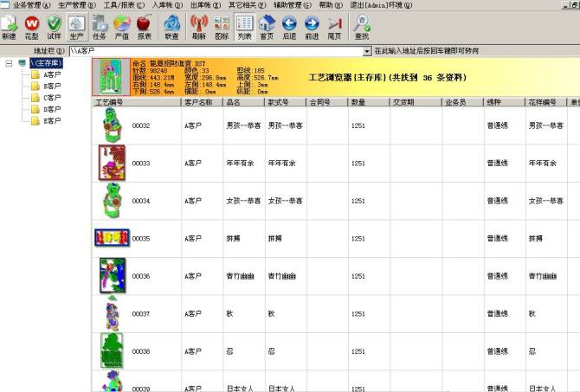Switch to 图标 icon view

(x=222, y=27)
